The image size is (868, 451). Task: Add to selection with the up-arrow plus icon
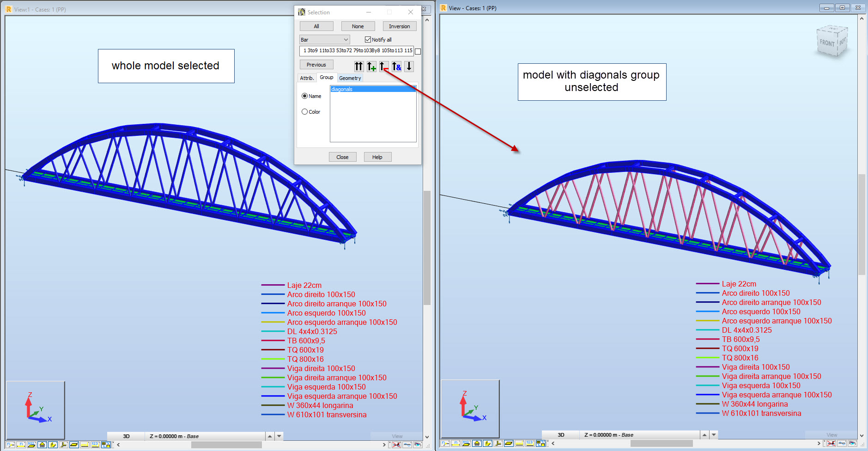pos(371,67)
